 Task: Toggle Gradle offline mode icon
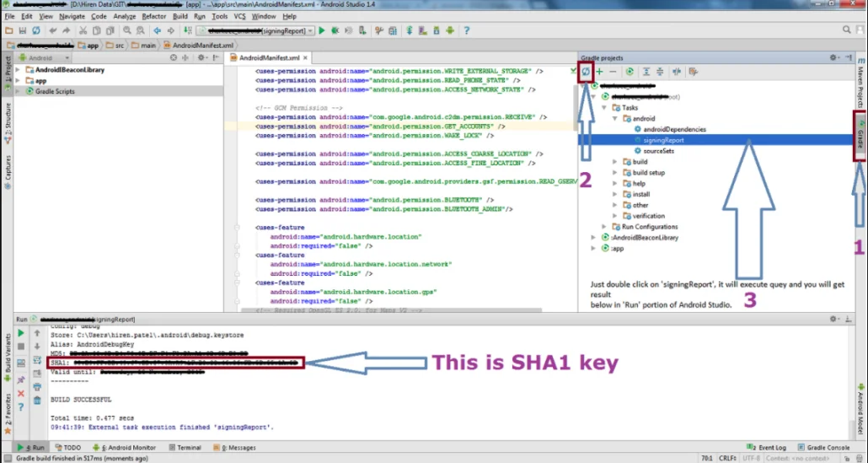[x=677, y=72]
